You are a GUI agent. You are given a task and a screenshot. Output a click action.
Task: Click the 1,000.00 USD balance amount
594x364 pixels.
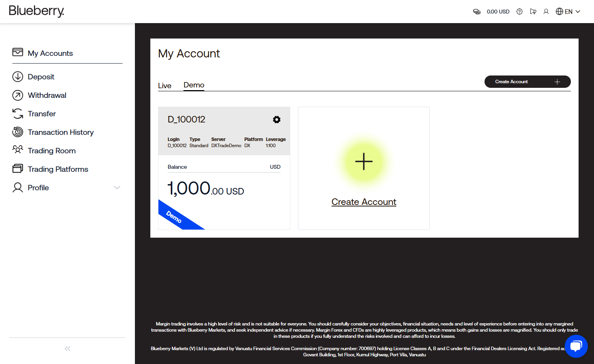click(206, 189)
